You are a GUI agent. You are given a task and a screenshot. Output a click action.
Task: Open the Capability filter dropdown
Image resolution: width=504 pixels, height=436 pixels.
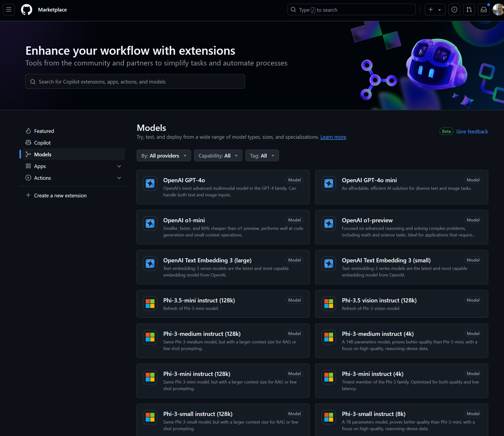tap(218, 155)
